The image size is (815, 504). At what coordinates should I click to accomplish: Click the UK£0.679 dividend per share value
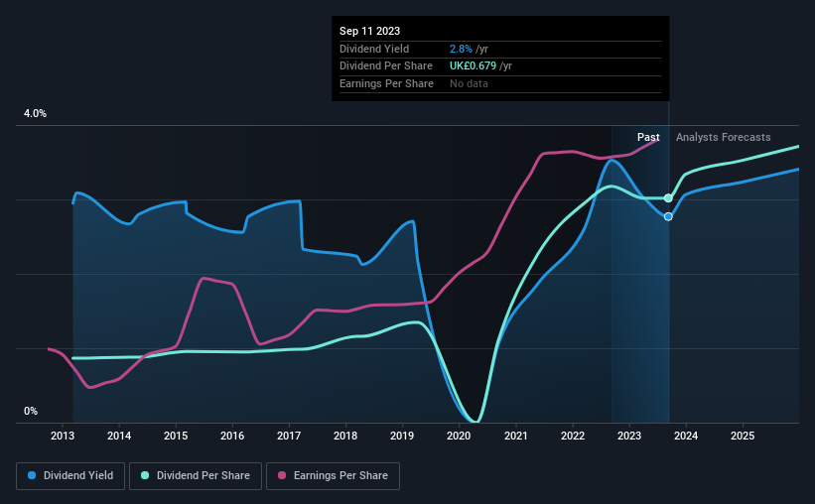tap(473, 66)
